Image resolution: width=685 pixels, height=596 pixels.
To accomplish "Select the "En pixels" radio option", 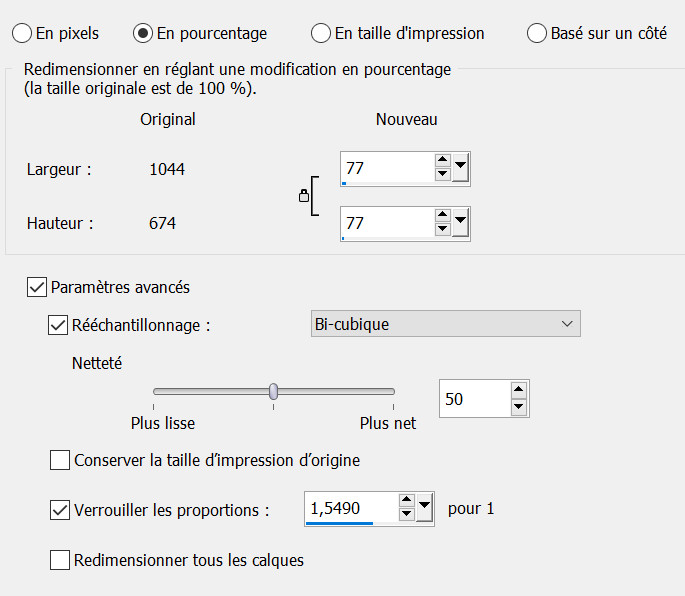I will [x=22, y=33].
